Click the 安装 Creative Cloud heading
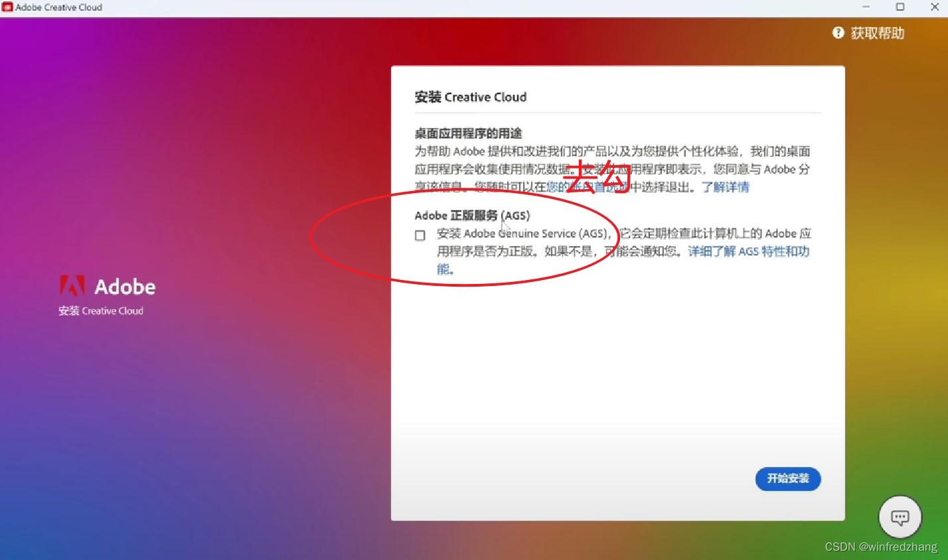The width and height of the screenshot is (948, 560). (x=471, y=97)
